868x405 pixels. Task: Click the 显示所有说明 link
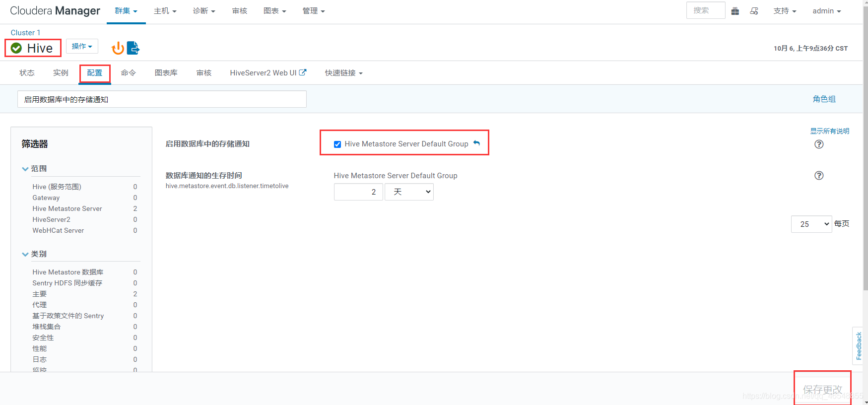pyautogui.click(x=830, y=131)
